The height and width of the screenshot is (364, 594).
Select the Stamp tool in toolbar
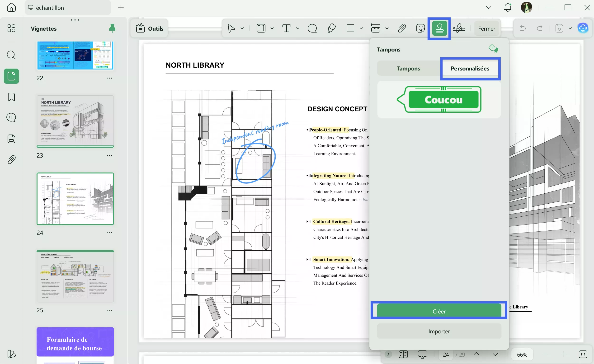(439, 28)
